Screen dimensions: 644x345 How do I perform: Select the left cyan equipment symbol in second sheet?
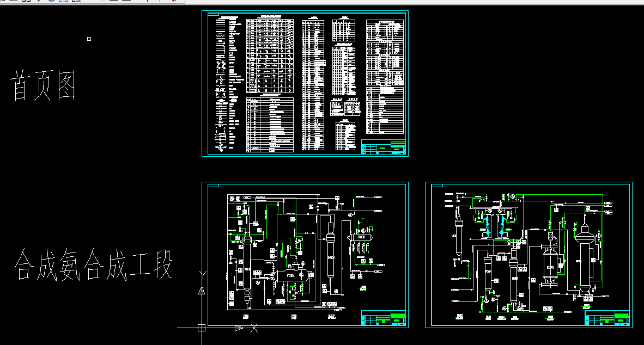[x=488, y=225]
